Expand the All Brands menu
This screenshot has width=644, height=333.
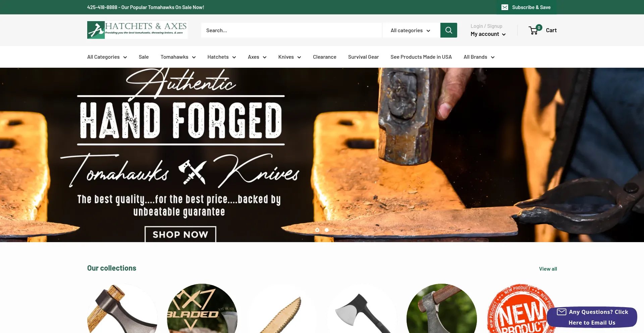click(x=479, y=57)
